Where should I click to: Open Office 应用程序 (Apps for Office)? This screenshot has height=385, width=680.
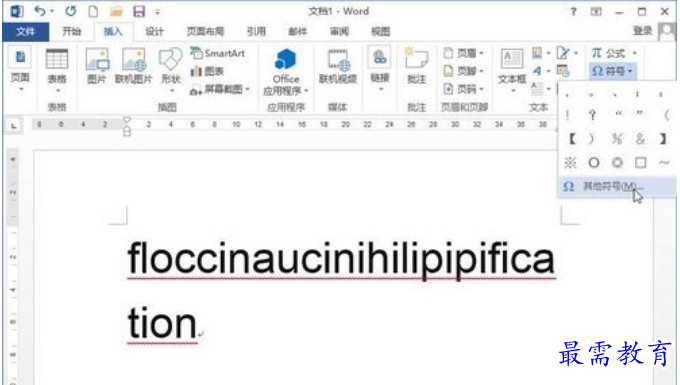pyautogui.click(x=285, y=72)
